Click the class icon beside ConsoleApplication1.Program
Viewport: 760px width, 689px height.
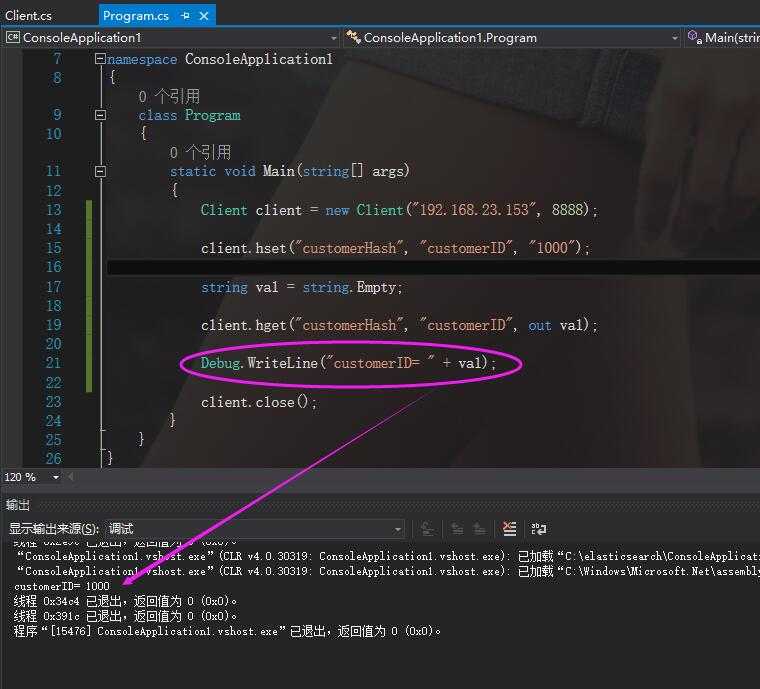[353, 37]
